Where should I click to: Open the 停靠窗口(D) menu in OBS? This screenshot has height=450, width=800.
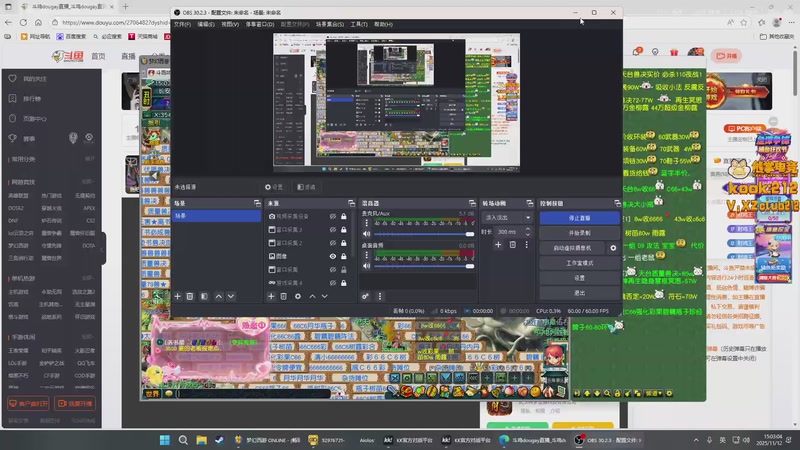pos(260,24)
